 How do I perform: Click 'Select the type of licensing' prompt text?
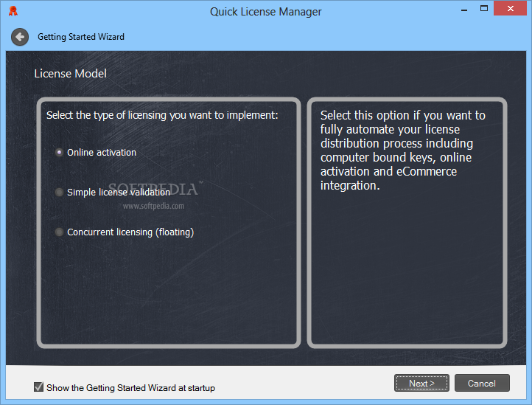pos(162,116)
